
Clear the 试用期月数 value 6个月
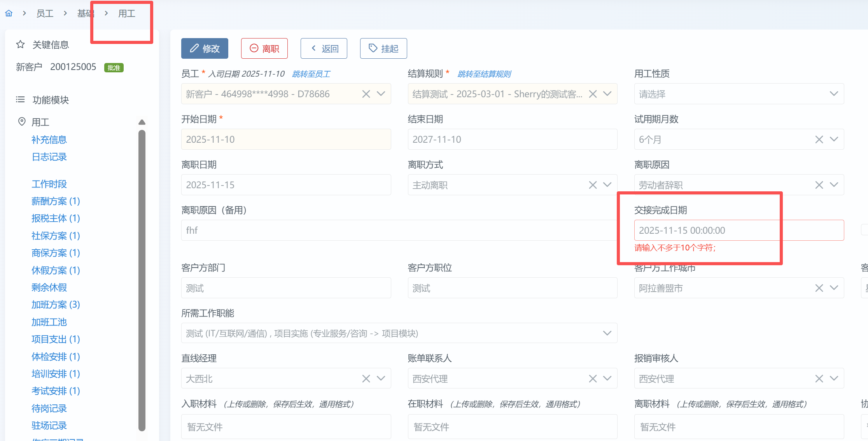(819, 139)
